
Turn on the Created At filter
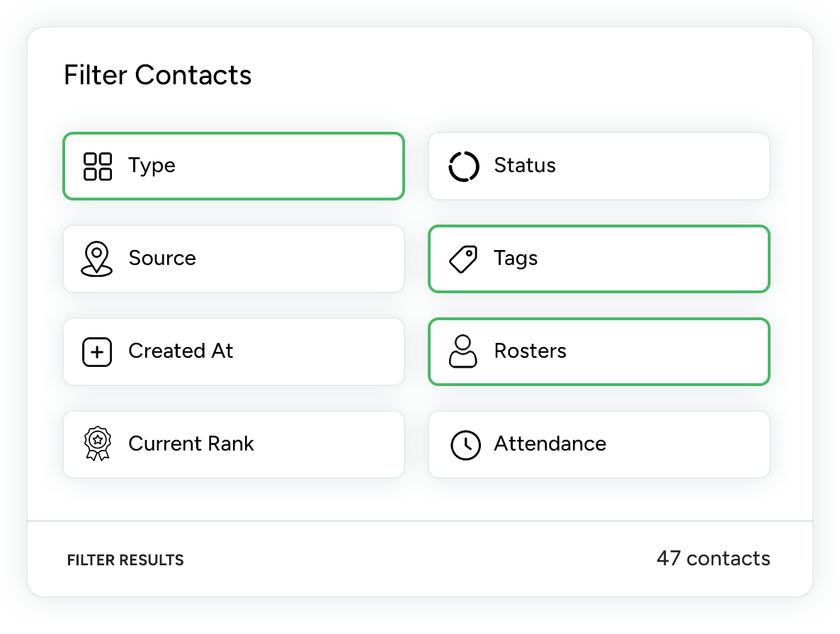[x=234, y=352]
